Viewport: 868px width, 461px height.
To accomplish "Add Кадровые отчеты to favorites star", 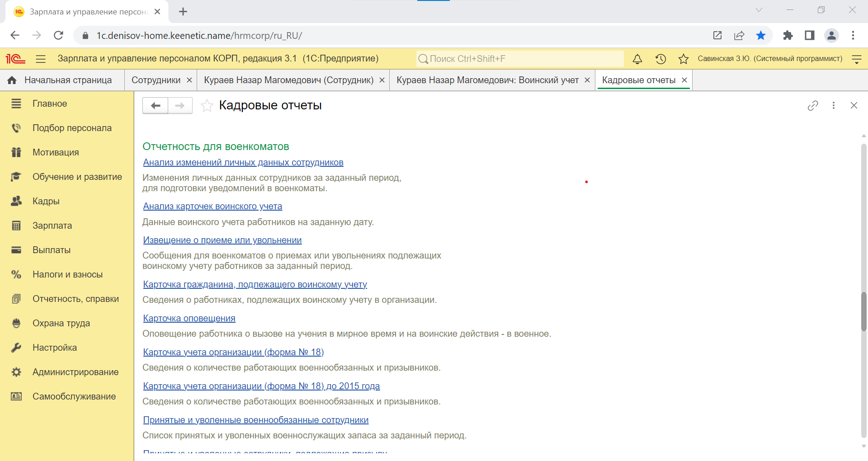I will pos(207,106).
